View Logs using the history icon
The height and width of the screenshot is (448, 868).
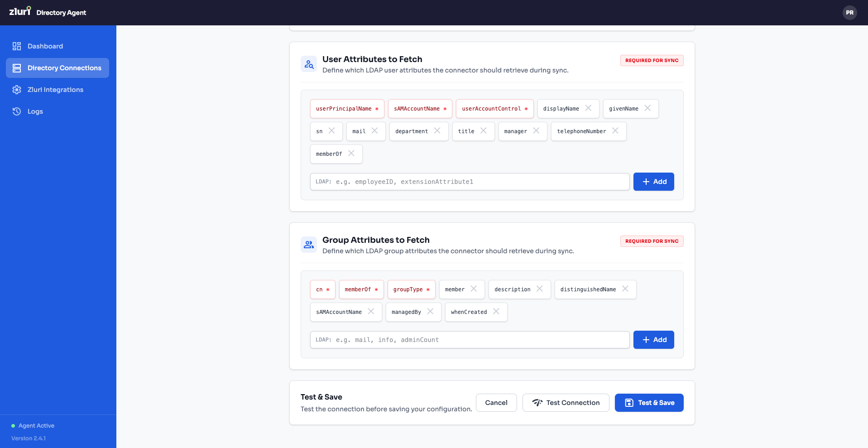[16, 111]
